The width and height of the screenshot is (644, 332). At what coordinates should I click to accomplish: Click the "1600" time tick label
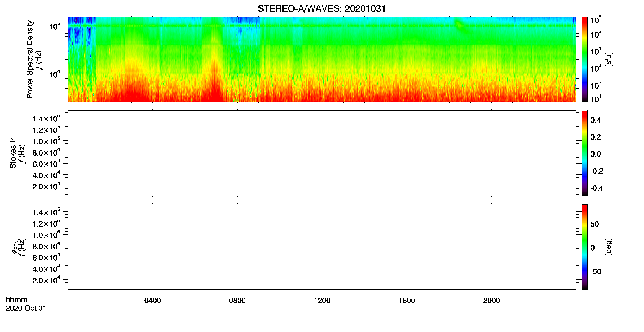point(407,301)
